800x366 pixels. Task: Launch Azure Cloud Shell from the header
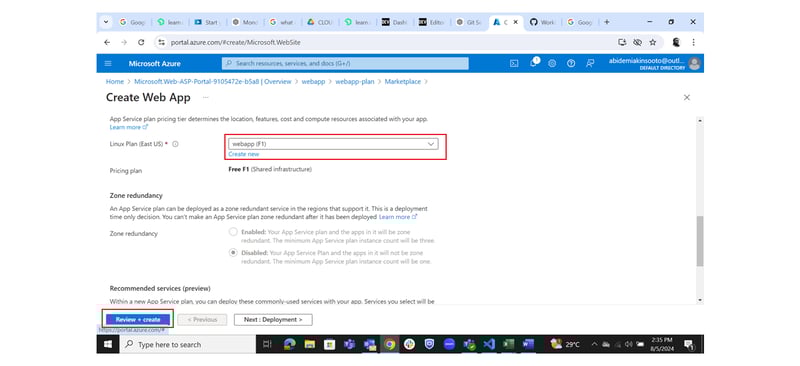[x=514, y=64]
